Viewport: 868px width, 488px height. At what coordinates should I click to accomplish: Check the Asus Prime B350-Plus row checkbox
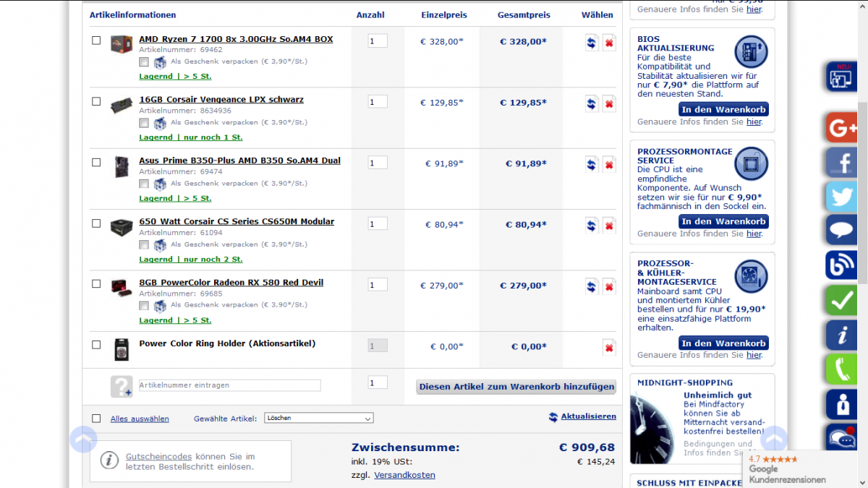96,162
